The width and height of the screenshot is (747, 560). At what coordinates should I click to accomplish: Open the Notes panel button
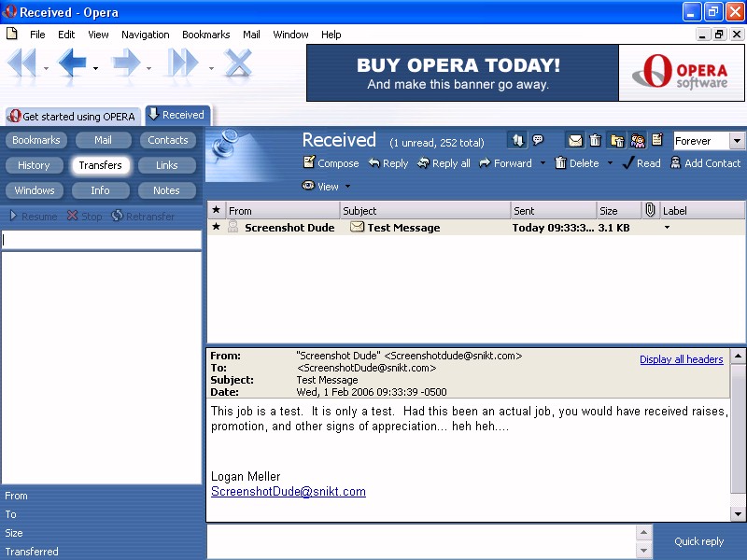[166, 190]
